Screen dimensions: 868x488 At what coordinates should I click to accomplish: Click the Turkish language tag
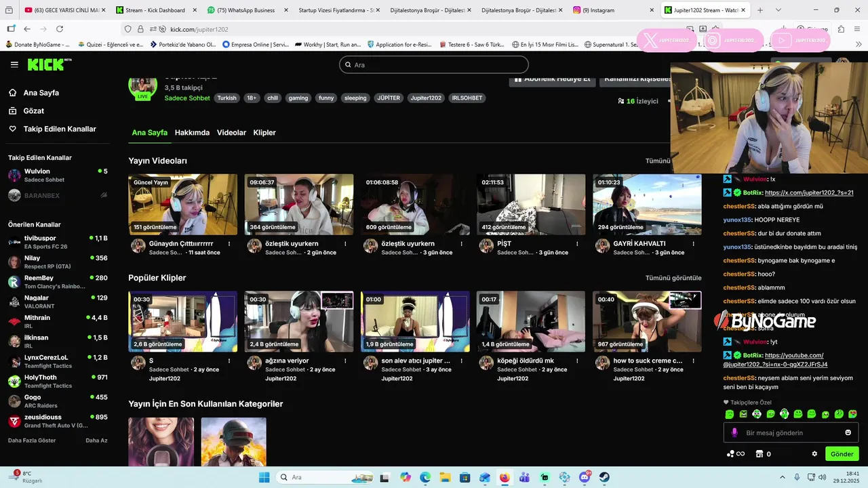click(226, 98)
